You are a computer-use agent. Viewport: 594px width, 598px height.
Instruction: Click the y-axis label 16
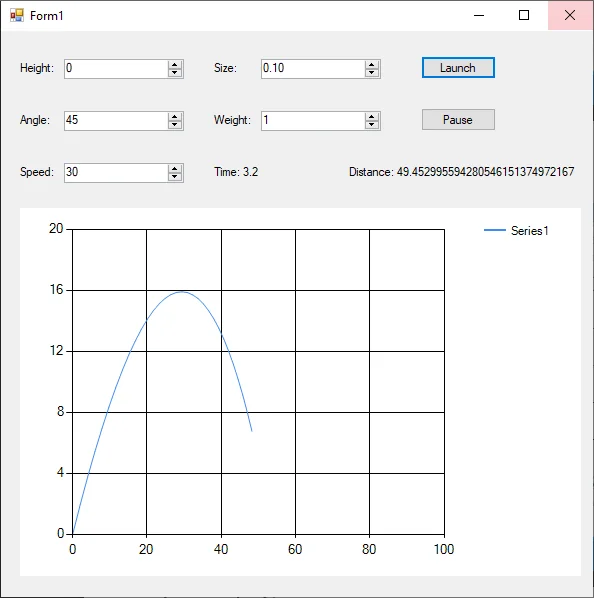(x=56, y=290)
